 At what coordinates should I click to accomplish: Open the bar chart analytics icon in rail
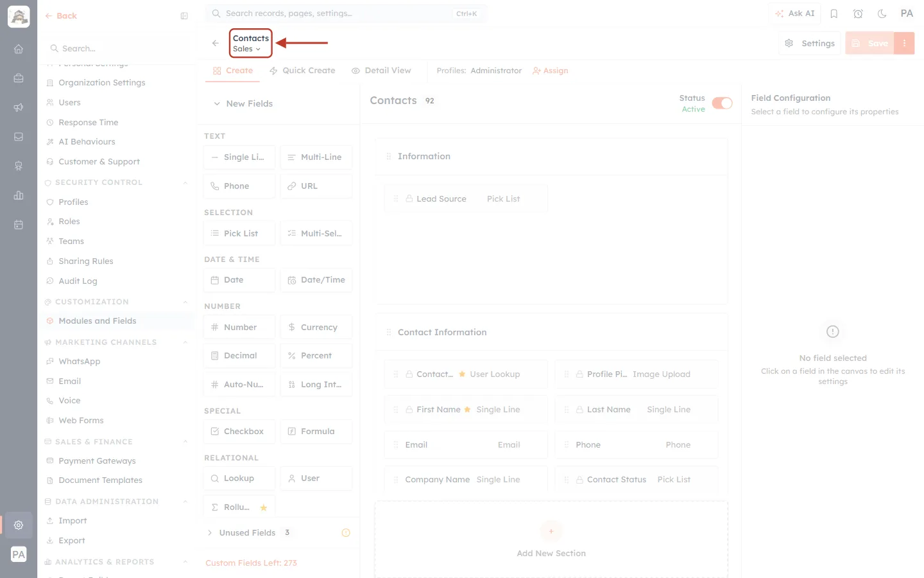[x=19, y=195]
